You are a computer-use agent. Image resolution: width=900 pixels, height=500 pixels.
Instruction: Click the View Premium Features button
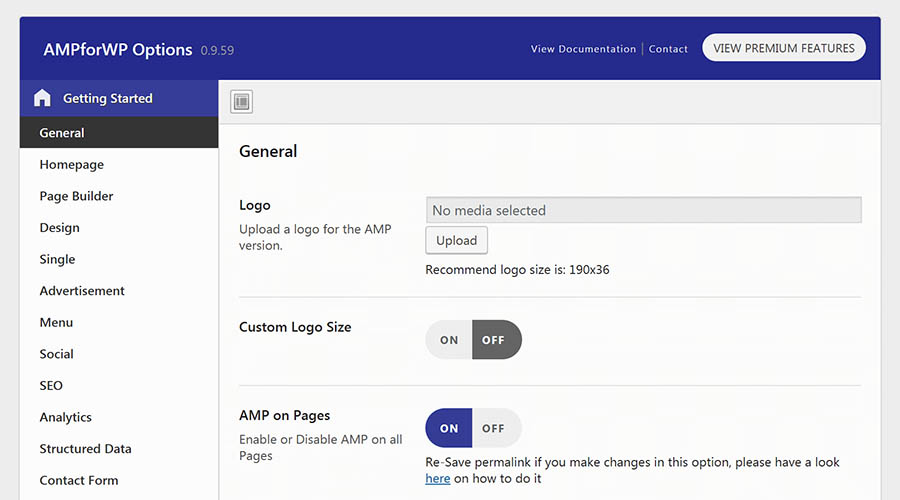coord(783,48)
